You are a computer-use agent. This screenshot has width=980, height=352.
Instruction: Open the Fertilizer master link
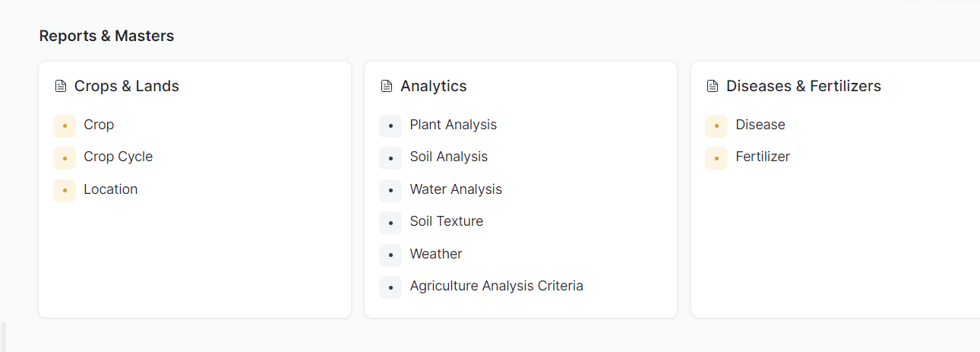pos(763,157)
